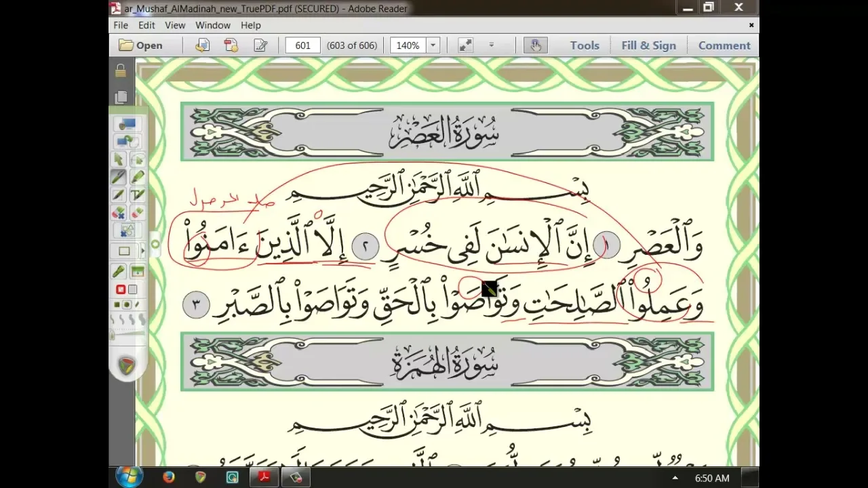Open the Tools pane
Image resolution: width=868 pixels, height=488 pixels.
point(585,45)
